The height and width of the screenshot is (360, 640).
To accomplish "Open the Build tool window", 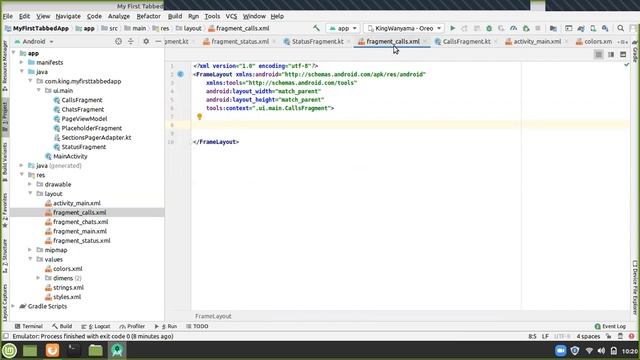I will pyautogui.click(x=62, y=327).
